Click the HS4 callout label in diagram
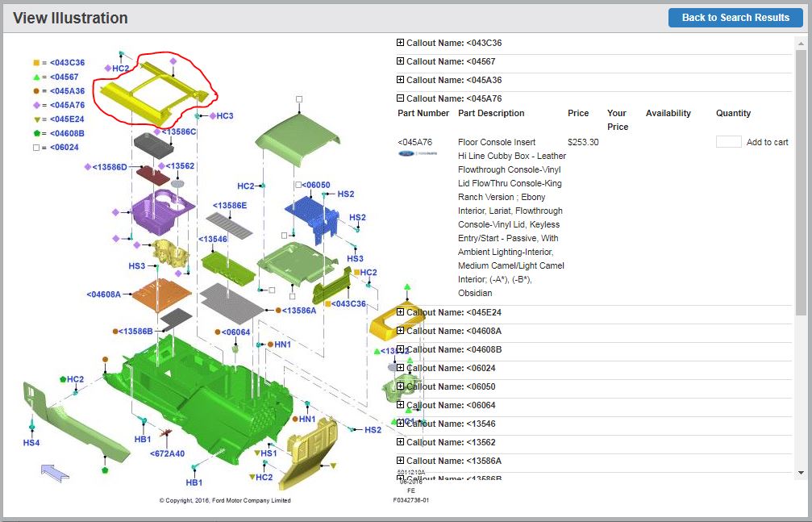 tap(31, 443)
